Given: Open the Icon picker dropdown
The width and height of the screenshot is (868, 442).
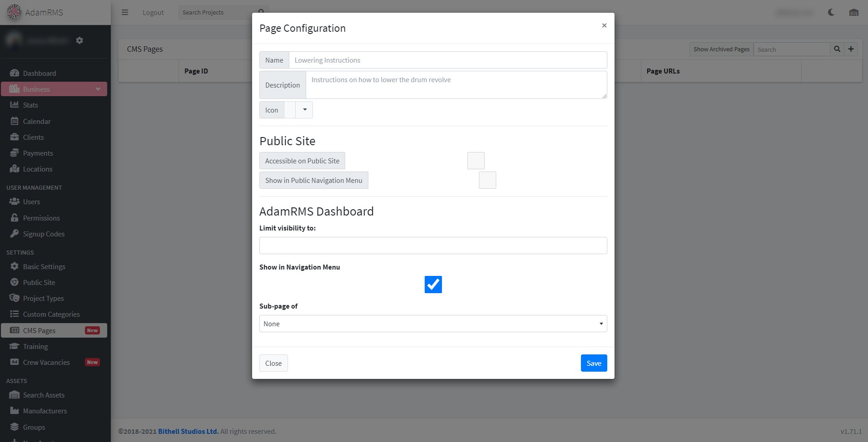Looking at the screenshot, I should (x=304, y=110).
